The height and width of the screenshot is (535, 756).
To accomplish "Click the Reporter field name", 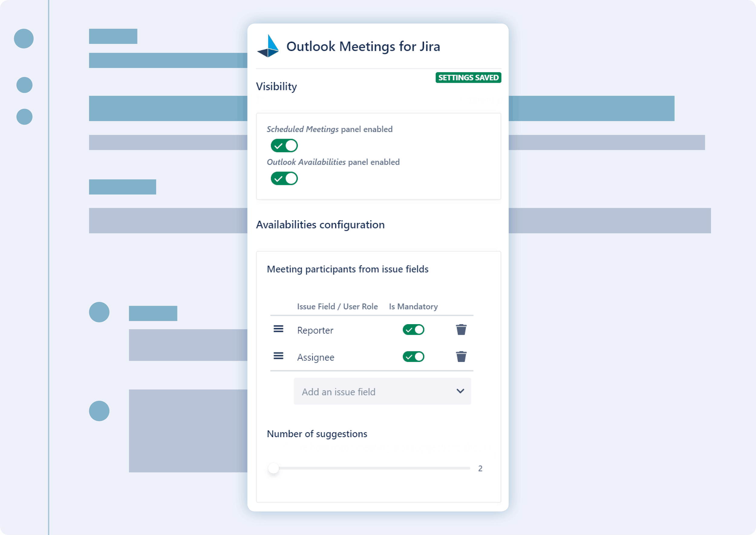I will 315,330.
